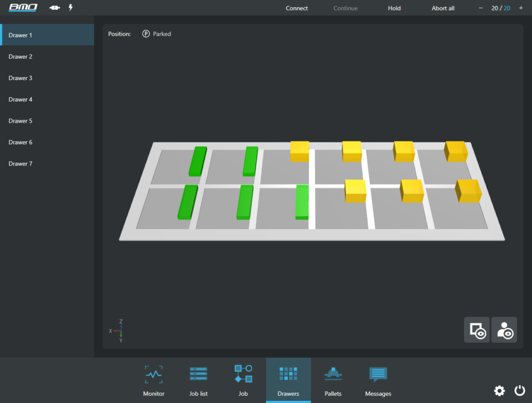Select the yellow cube in bottom-right cell
The image size is (532, 403).
[x=469, y=191]
